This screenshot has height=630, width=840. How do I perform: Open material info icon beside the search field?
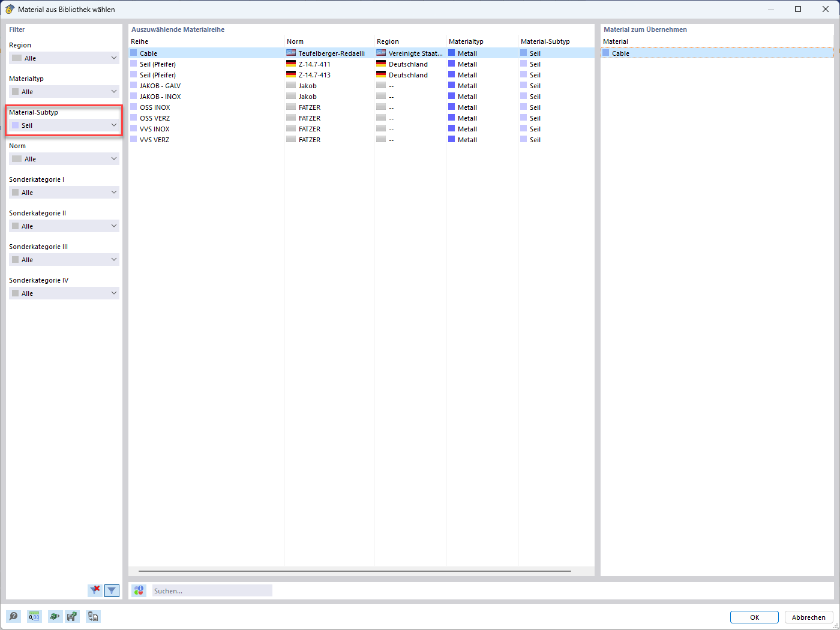tap(139, 590)
